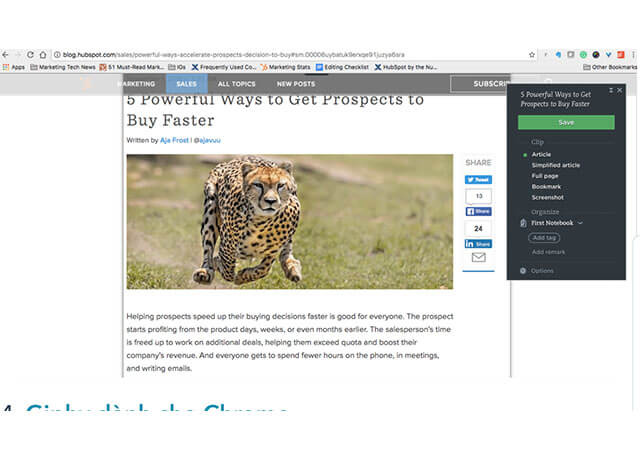Click the cheetah article image
Viewport: 640px width, 460px height.
(x=290, y=221)
